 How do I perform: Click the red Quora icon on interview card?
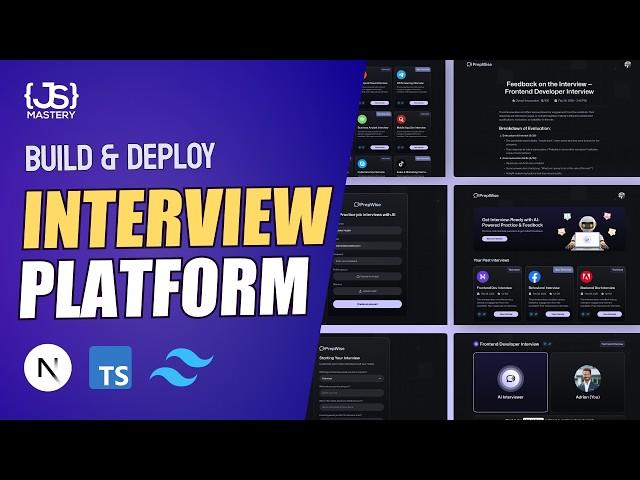[401, 119]
